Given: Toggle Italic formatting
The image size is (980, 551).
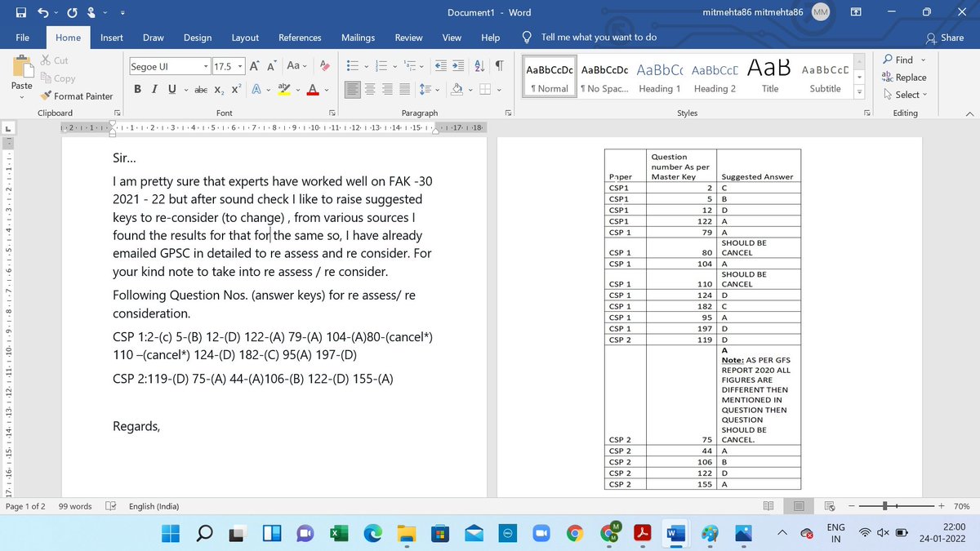Looking at the screenshot, I should (x=153, y=90).
